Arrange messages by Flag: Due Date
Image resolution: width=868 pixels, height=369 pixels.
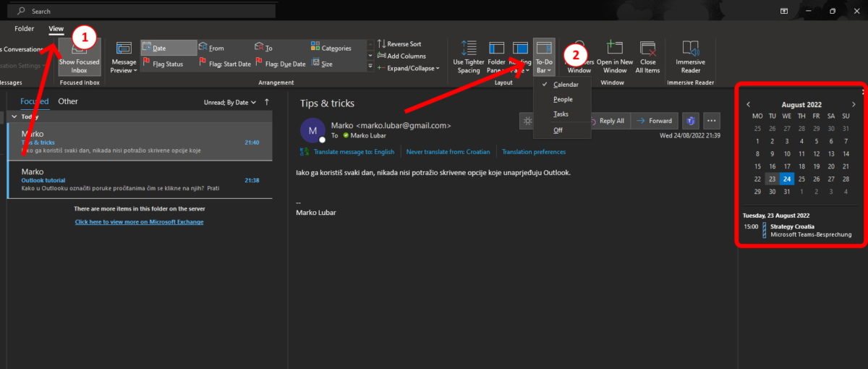pos(281,64)
